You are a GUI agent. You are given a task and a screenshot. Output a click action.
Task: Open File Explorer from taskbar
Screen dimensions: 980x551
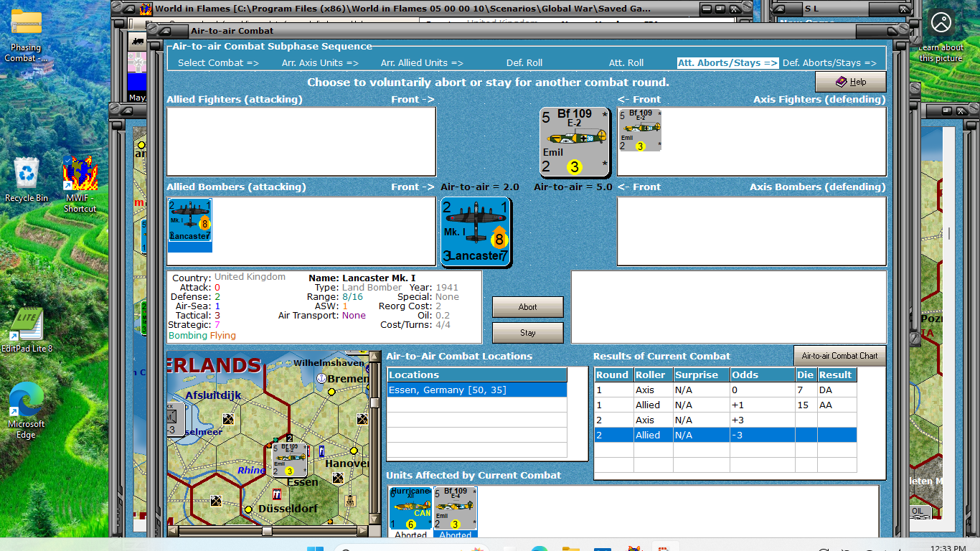point(571,550)
